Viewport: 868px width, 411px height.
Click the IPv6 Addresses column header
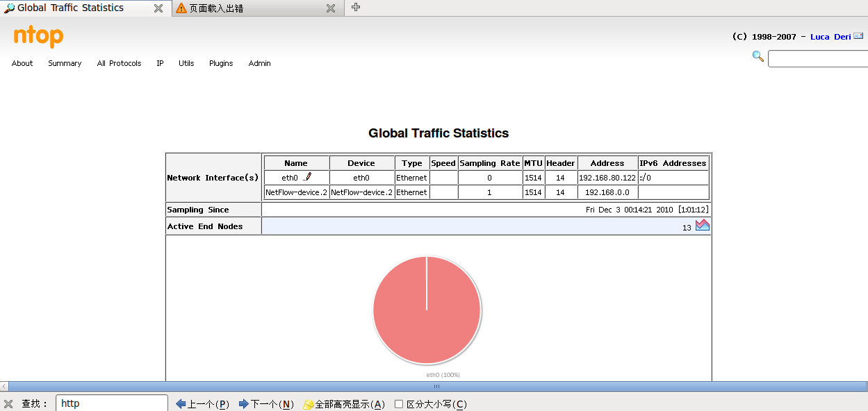(x=673, y=163)
